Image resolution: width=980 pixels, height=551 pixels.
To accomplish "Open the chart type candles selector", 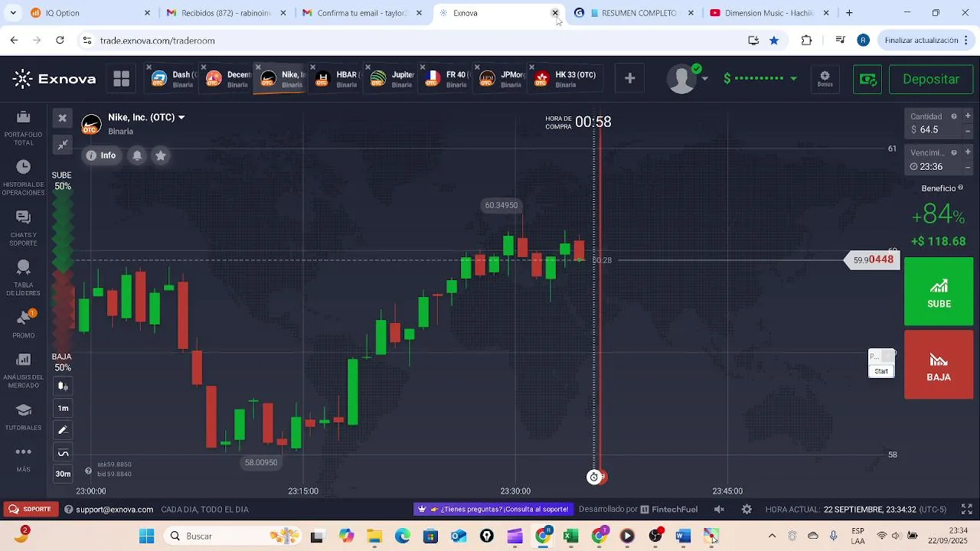I will point(63,386).
